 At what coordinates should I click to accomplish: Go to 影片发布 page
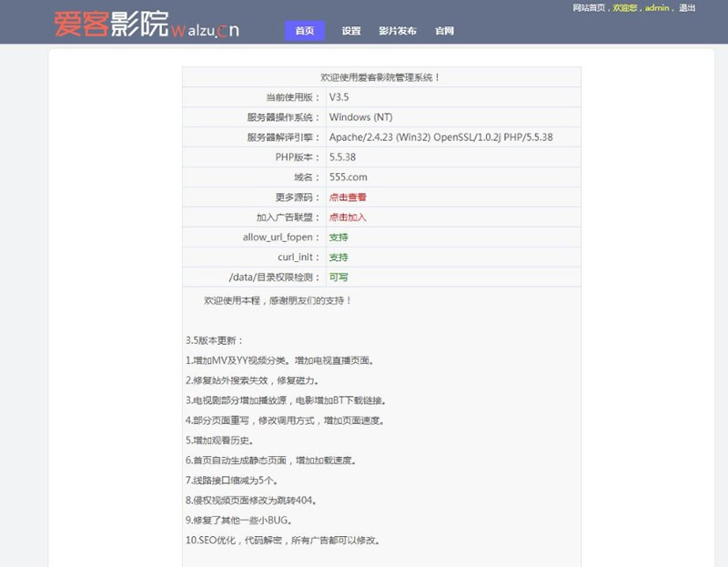coord(398,31)
